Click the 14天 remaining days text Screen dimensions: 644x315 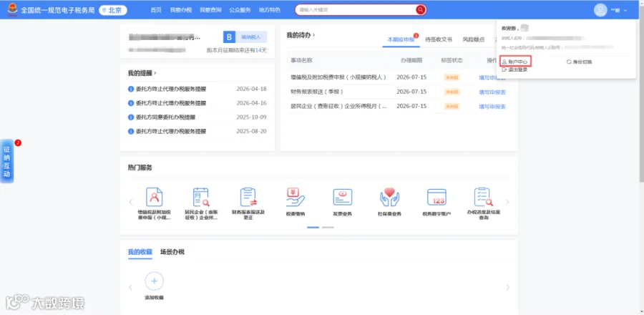[261, 50]
